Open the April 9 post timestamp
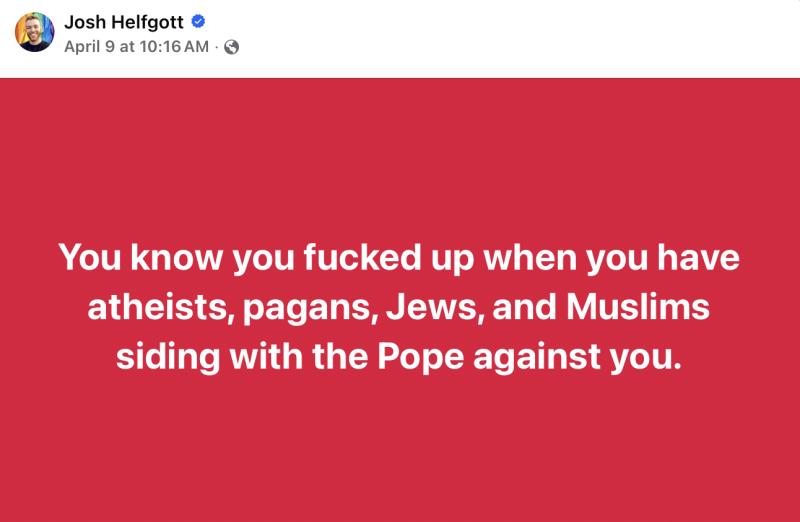Screen dimensions: 800x522 point(137,46)
